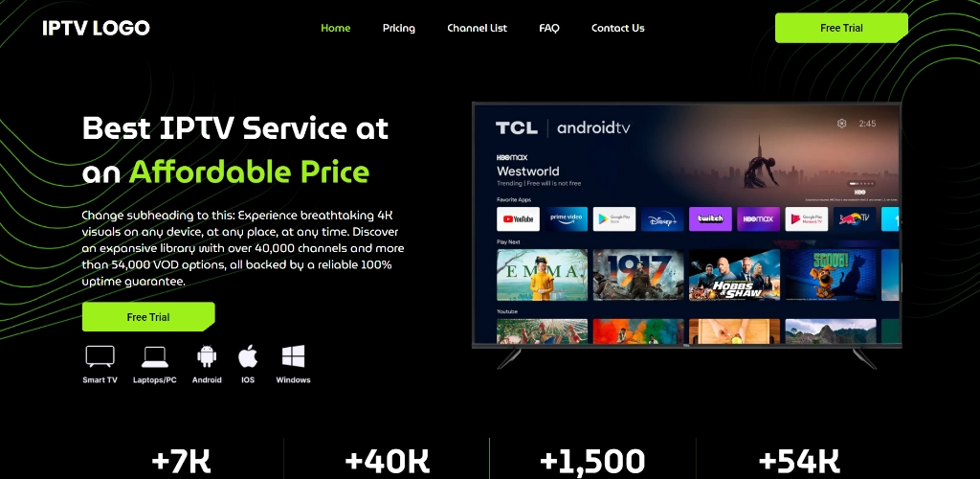
Task: Go to the Home nav item
Action: tap(336, 28)
